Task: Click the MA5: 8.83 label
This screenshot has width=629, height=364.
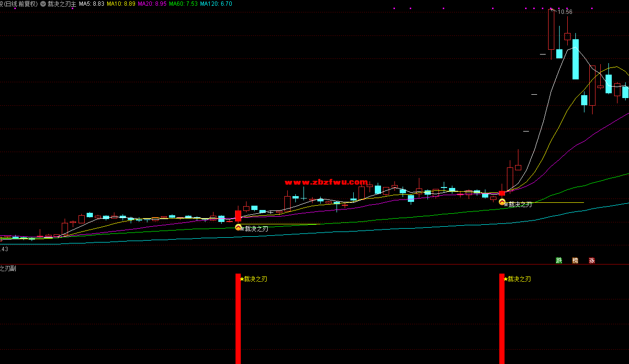Action: pos(91,4)
